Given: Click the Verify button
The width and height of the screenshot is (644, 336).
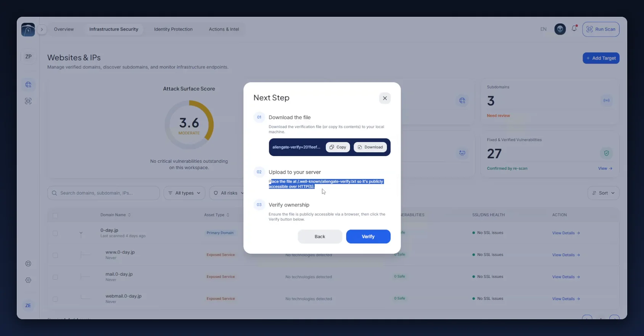Looking at the screenshot, I should [368, 236].
